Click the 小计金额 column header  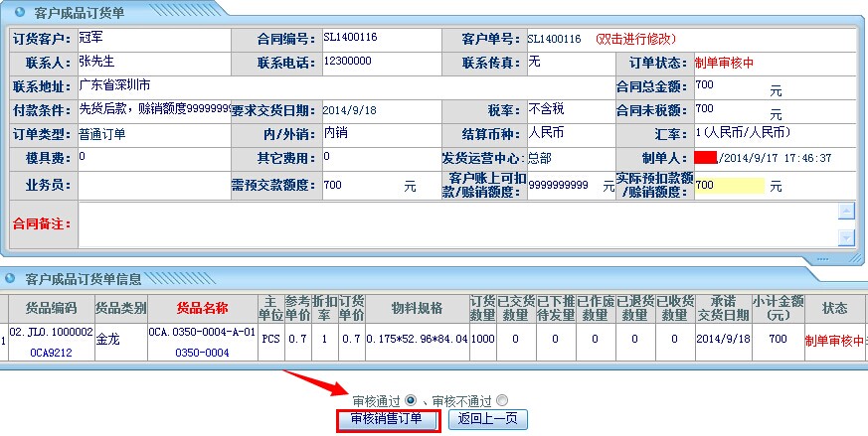tap(778, 308)
